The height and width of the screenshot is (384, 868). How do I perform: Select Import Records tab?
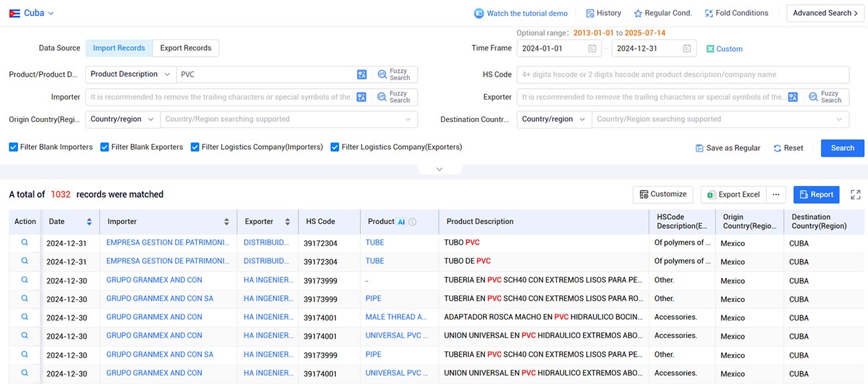point(119,48)
